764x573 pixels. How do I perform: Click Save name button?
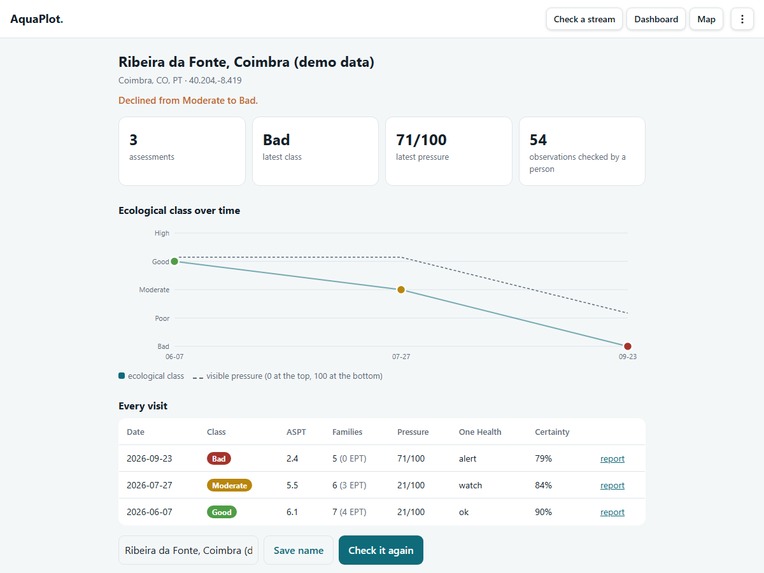point(298,550)
